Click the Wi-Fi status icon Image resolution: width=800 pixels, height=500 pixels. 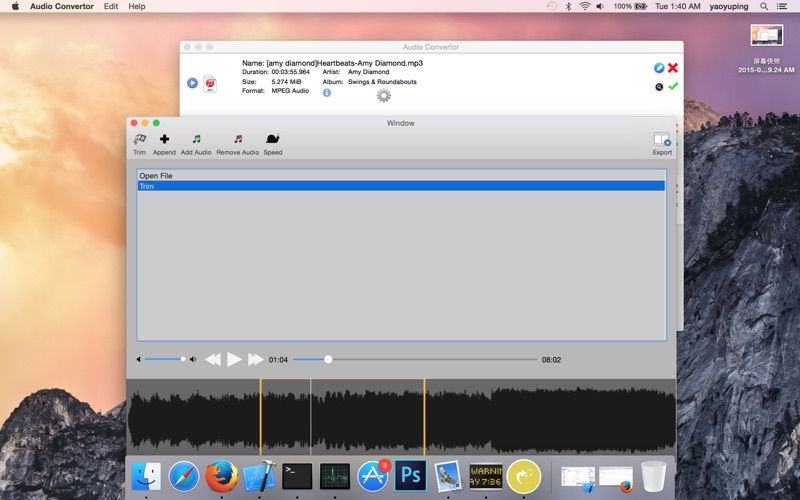click(585, 6)
